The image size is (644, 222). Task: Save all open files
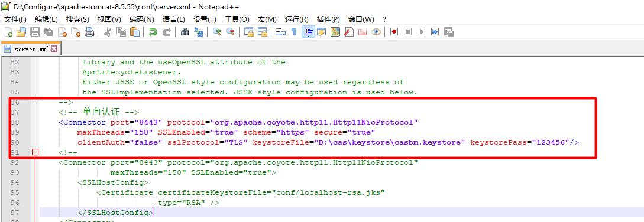pos(48,32)
